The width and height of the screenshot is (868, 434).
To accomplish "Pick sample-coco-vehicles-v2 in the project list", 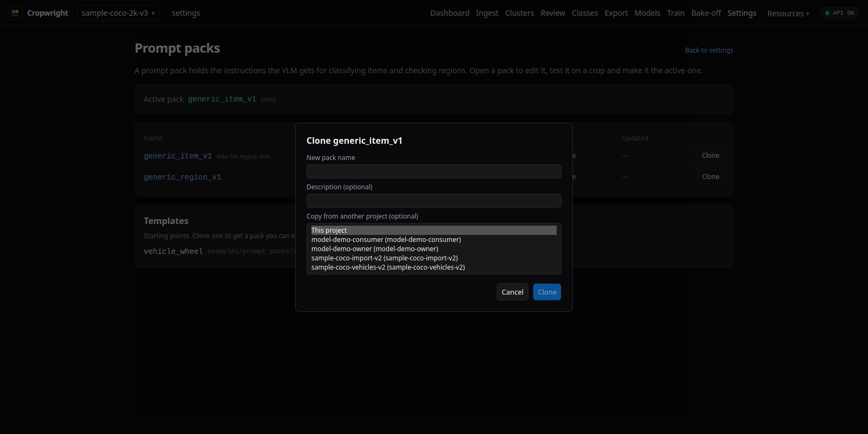I will (x=434, y=267).
